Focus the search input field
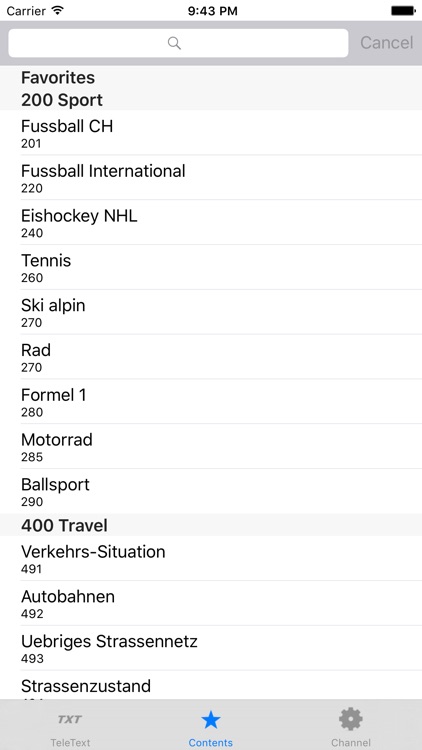 click(x=178, y=43)
